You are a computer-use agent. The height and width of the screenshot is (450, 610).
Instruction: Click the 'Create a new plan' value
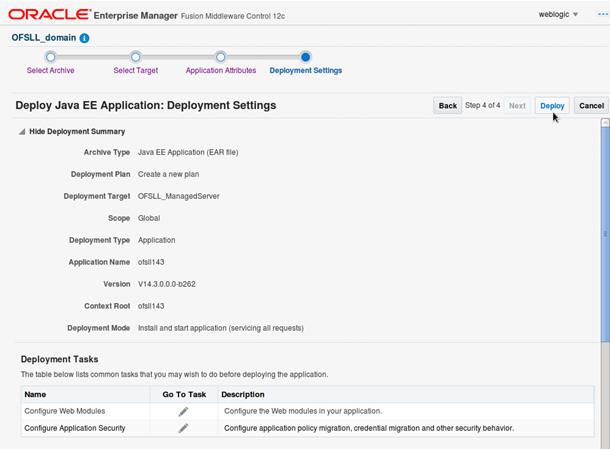click(168, 174)
